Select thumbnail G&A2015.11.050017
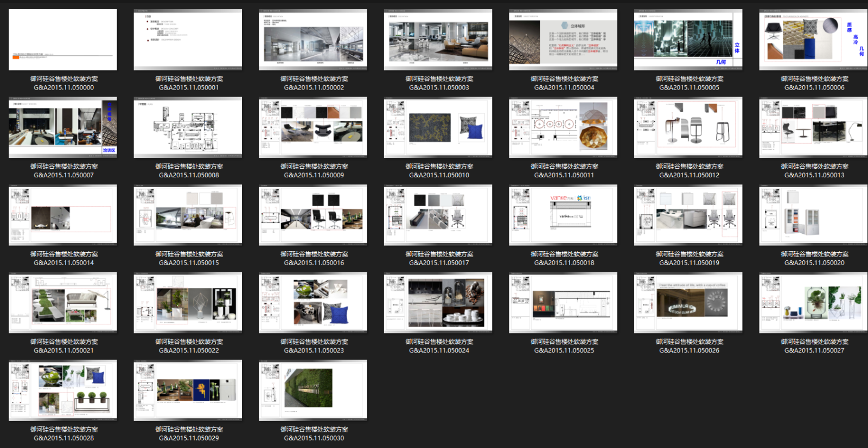The height and width of the screenshot is (448, 868). (x=438, y=215)
